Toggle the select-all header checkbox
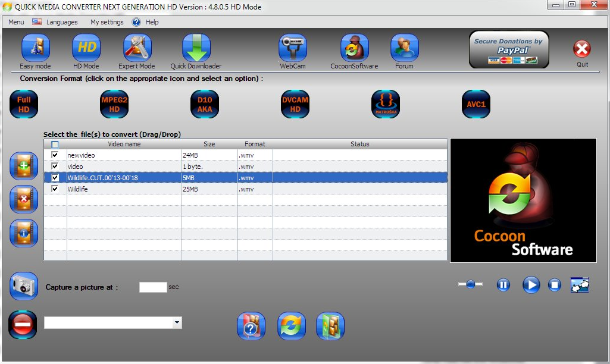This screenshot has width=610, height=364. click(x=55, y=145)
